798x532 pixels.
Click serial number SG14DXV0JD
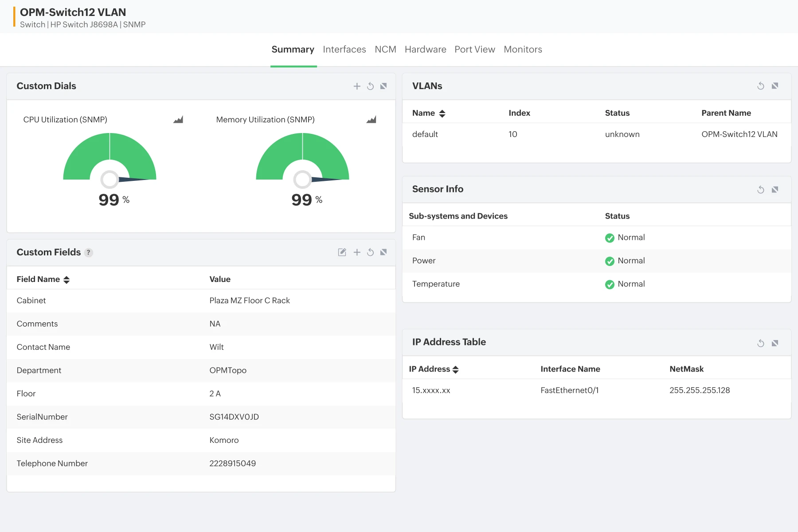click(234, 417)
